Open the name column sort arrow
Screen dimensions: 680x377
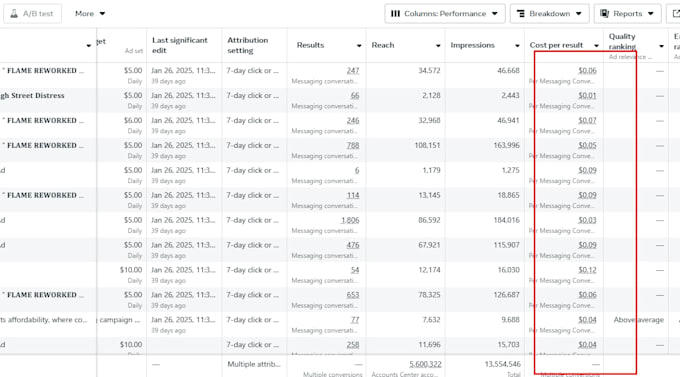pos(88,46)
